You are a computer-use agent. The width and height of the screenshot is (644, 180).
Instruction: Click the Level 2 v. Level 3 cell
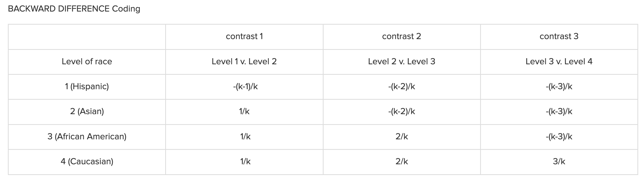(402, 61)
